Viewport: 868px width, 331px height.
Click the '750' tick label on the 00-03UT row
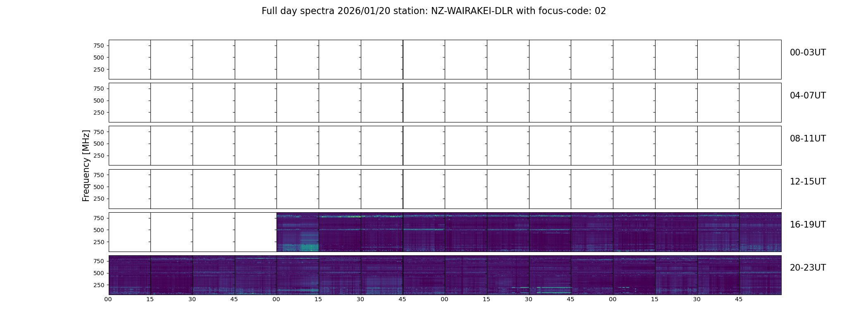(x=99, y=46)
